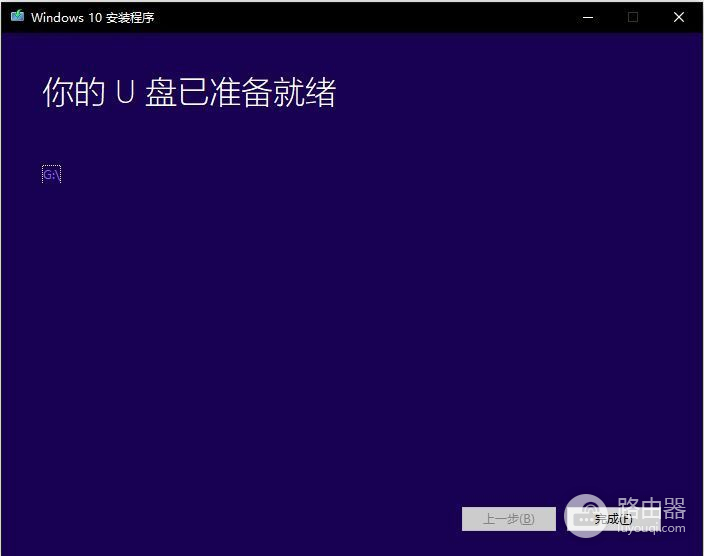Viewport: 704px width, 556px height.
Task: Click the title text Windows 10 安装程序
Action: [92, 18]
